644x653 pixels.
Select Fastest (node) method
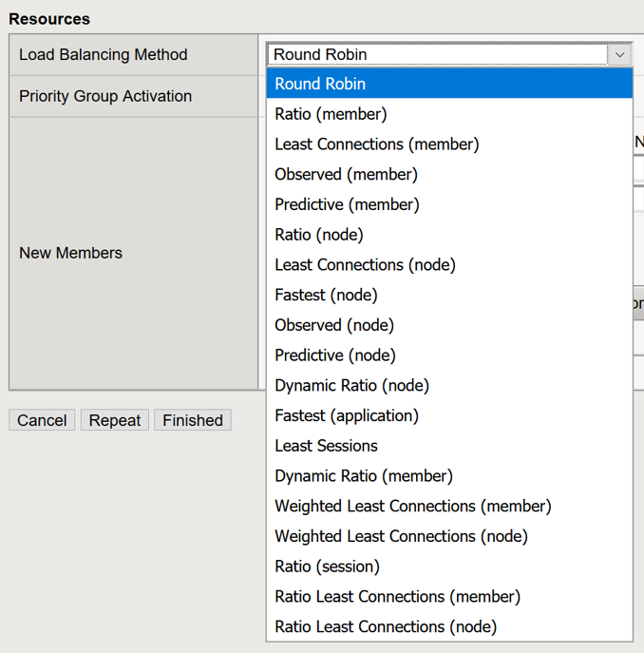click(x=326, y=295)
